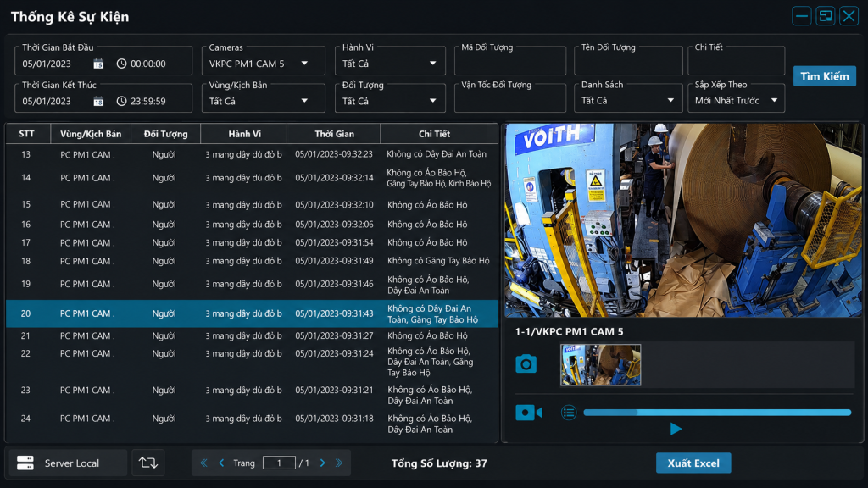Click the Server Local icon
This screenshot has width=868, height=488.
coord(25,463)
